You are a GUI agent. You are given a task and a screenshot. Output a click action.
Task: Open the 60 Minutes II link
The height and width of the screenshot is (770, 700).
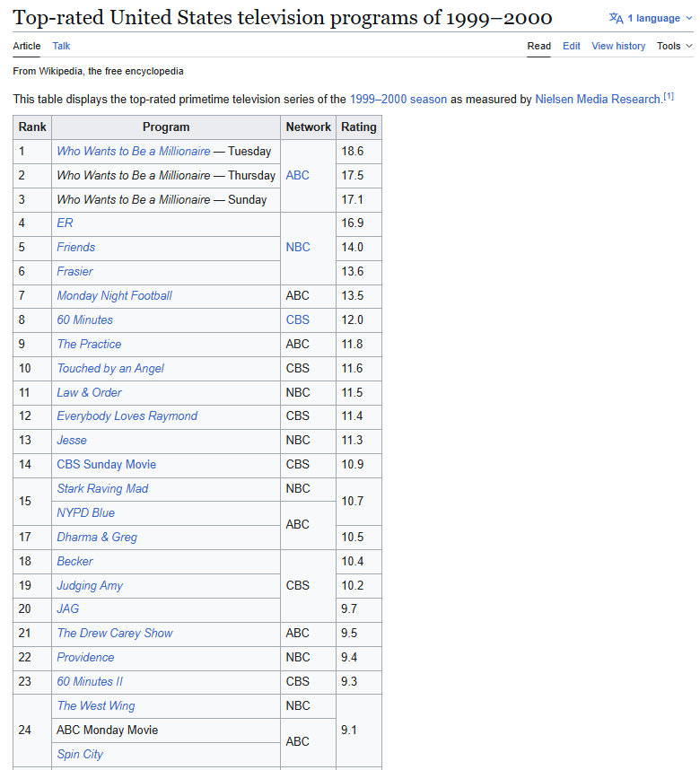[90, 682]
